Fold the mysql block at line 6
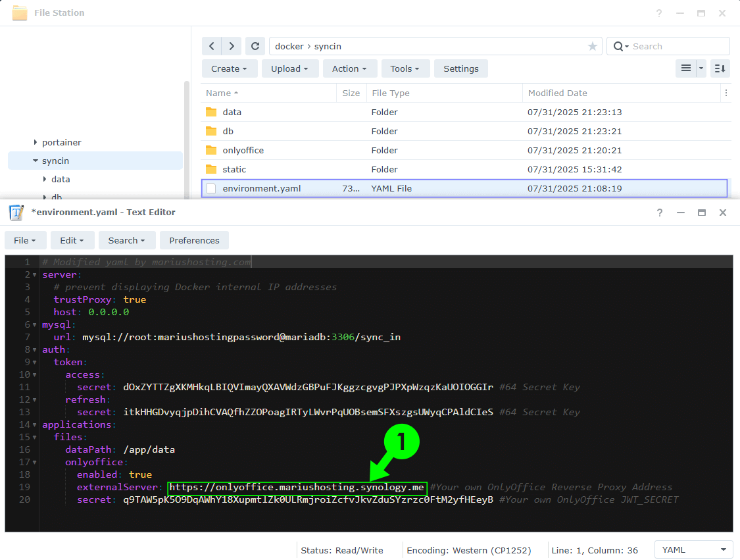Viewport: 740px width, 560px height. pyautogui.click(x=34, y=325)
